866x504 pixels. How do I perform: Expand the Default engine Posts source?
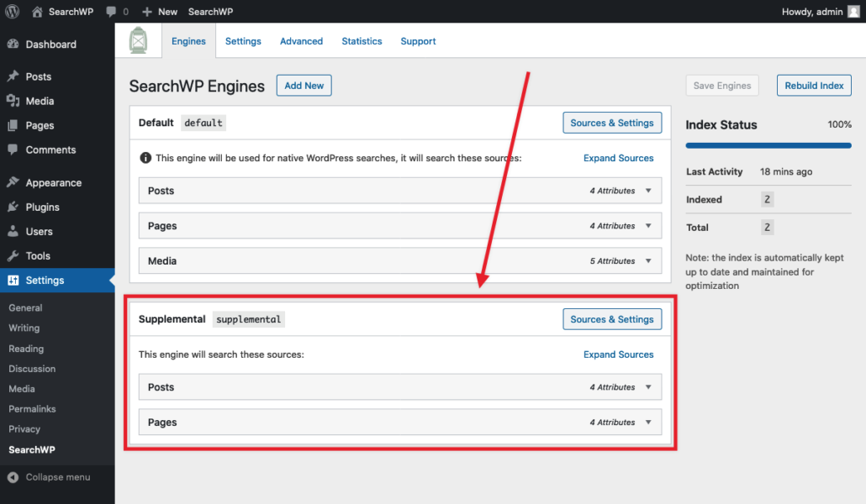coord(647,191)
